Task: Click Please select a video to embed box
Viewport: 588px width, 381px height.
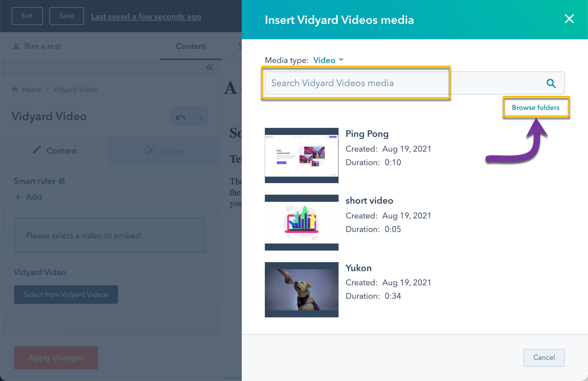Action: tap(110, 235)
